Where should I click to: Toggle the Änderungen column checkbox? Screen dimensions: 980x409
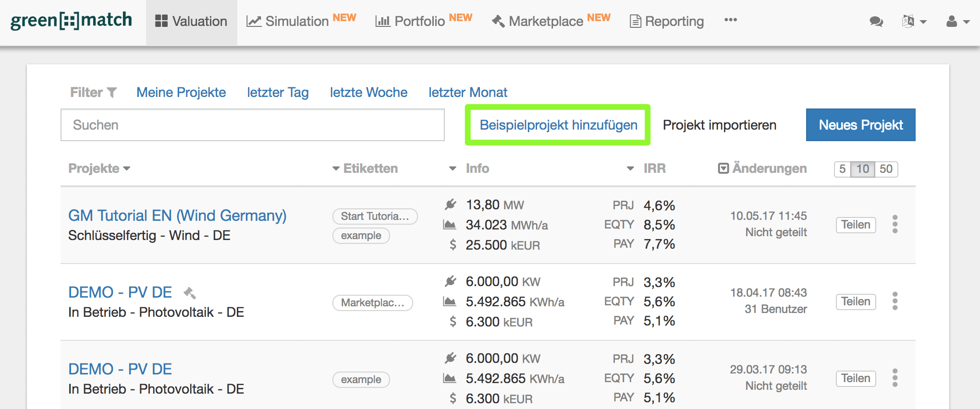coord(723,168)
